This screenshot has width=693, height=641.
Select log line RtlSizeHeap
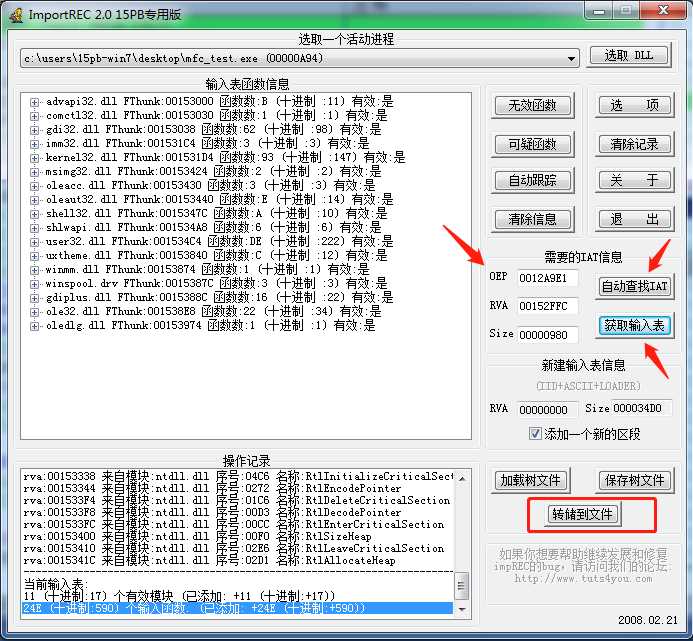click(x=197, y=537)
